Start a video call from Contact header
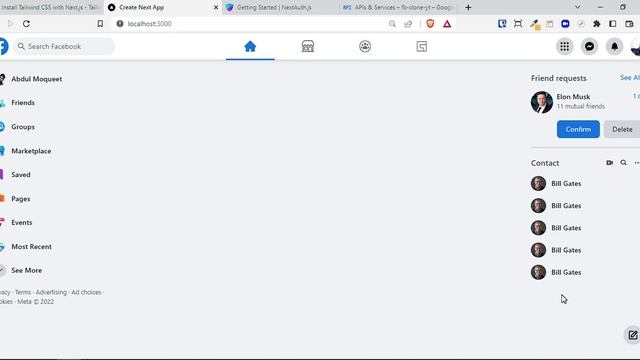Screen dimensions: 640x360 coord(609,163)
